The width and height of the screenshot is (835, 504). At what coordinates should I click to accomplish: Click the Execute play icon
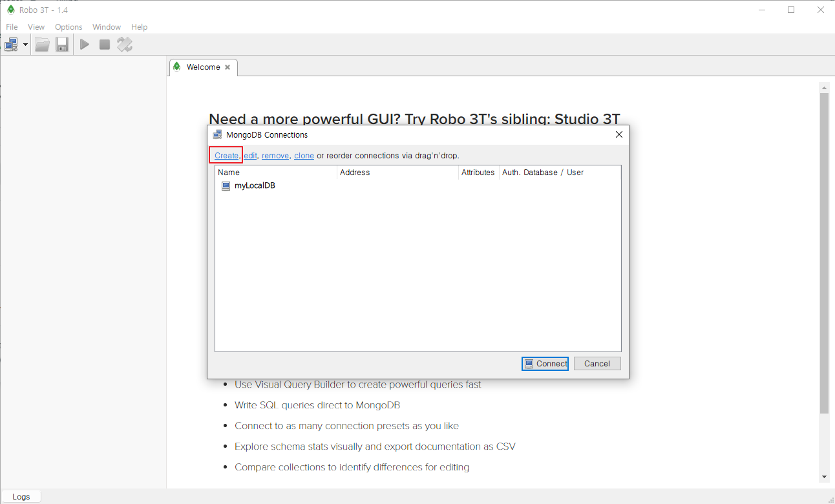[x=85, y=45]
